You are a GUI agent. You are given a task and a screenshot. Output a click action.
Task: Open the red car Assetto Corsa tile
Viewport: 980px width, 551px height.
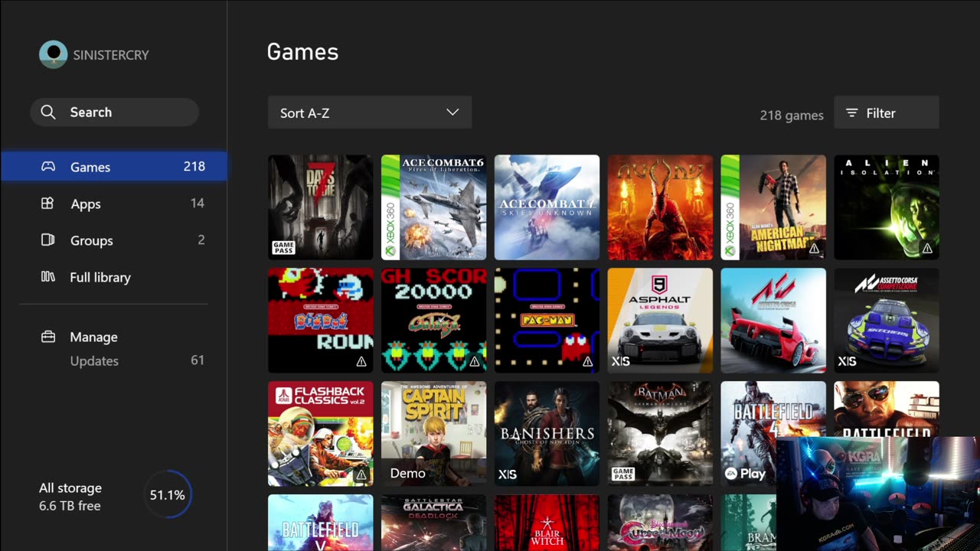click(774, 321)
